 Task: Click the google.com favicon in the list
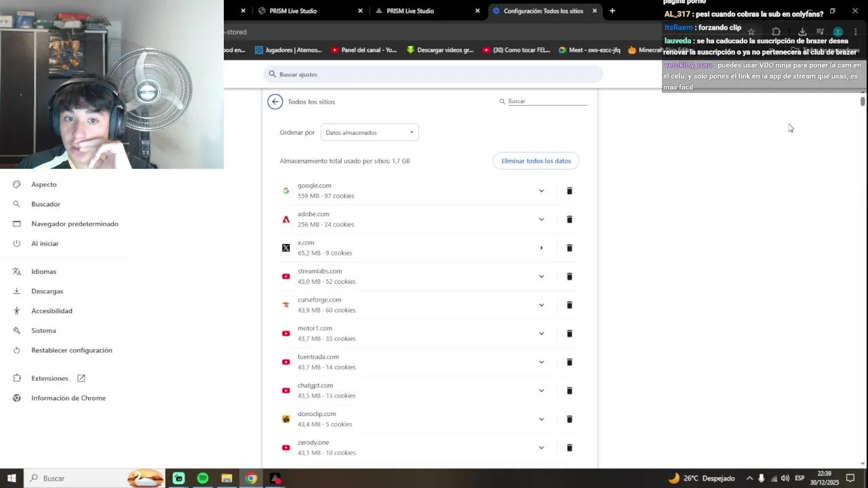(x=286, y=191)
